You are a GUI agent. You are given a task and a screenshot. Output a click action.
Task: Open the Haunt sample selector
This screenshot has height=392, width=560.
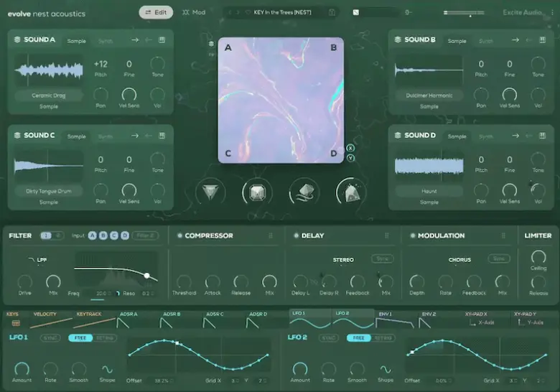(429, 191)
